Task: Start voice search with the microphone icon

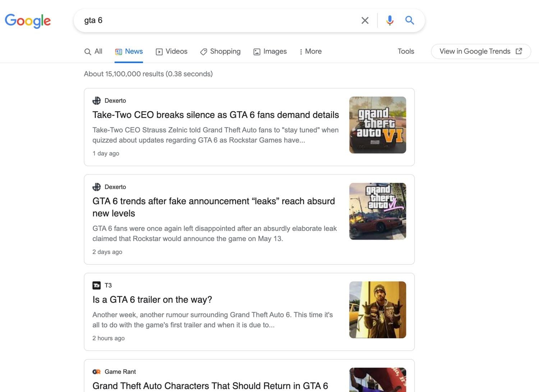Action: point(390,20)
